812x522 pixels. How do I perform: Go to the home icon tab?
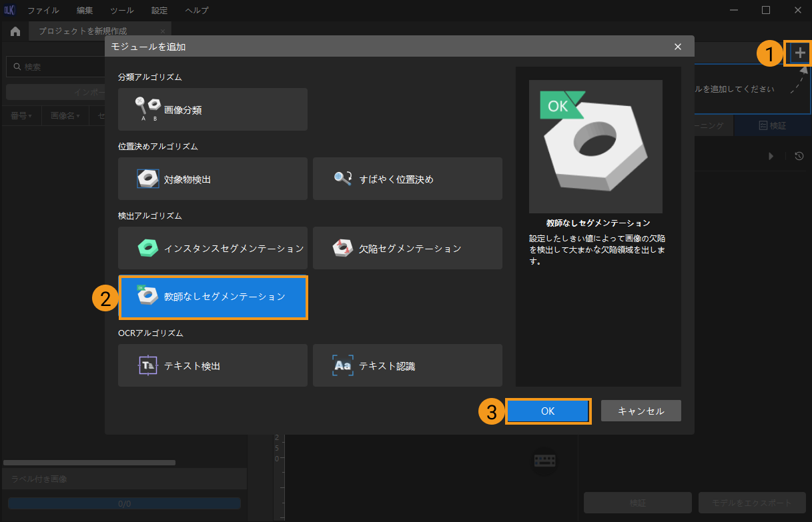pyautogui.click(x=15, y=31)
